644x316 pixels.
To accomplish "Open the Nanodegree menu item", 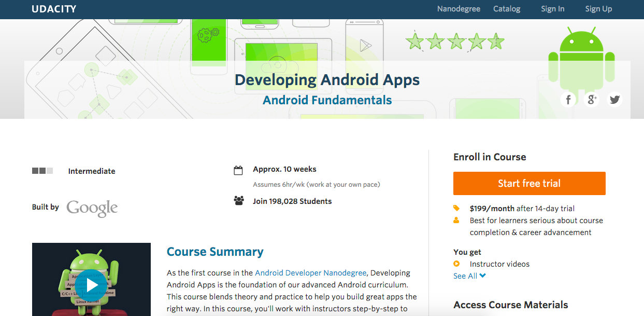I will 459,9.
